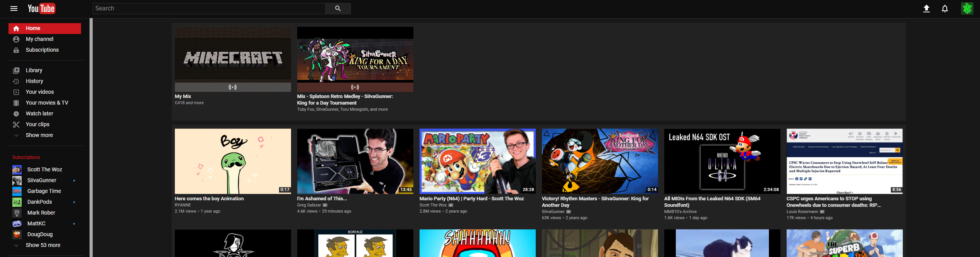980x257 pixels.
Task: Click the Your clips scissors icon
Action: (16, 125)
